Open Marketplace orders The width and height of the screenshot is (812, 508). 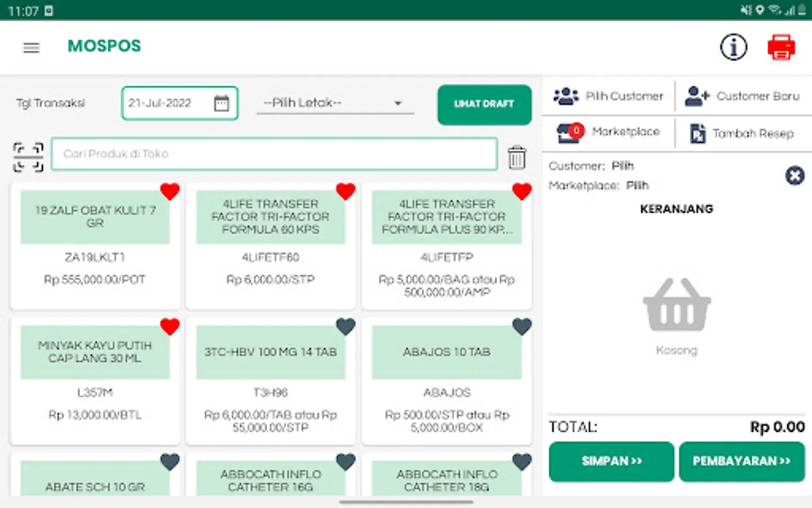pyautogui.click(x=608, y=133)
